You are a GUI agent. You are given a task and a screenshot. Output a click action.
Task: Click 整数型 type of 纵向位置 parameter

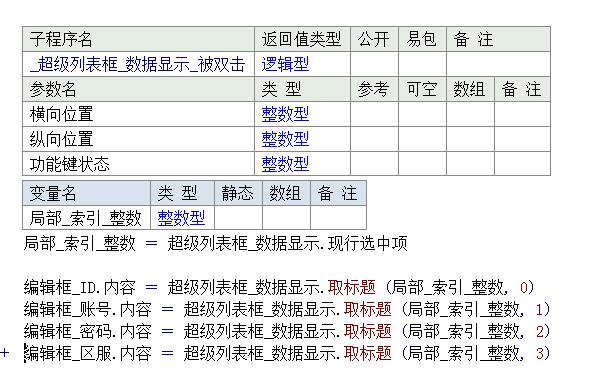285,139
